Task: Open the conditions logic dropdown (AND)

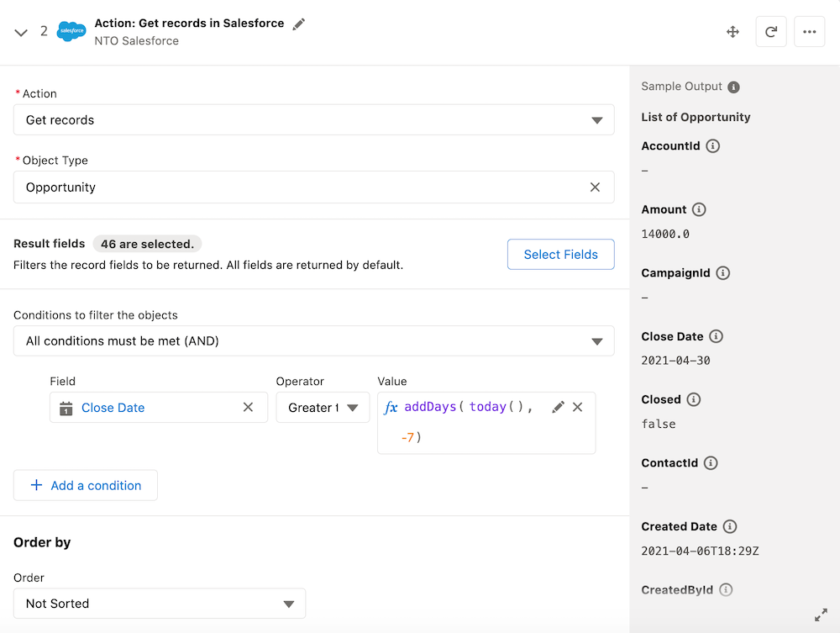Action: [314, 341]
